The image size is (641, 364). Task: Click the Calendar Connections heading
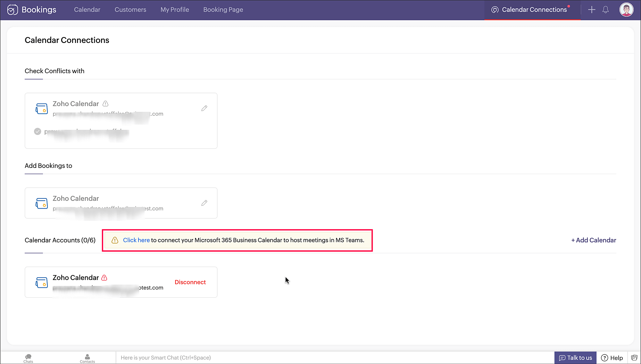tap(67, 40)
